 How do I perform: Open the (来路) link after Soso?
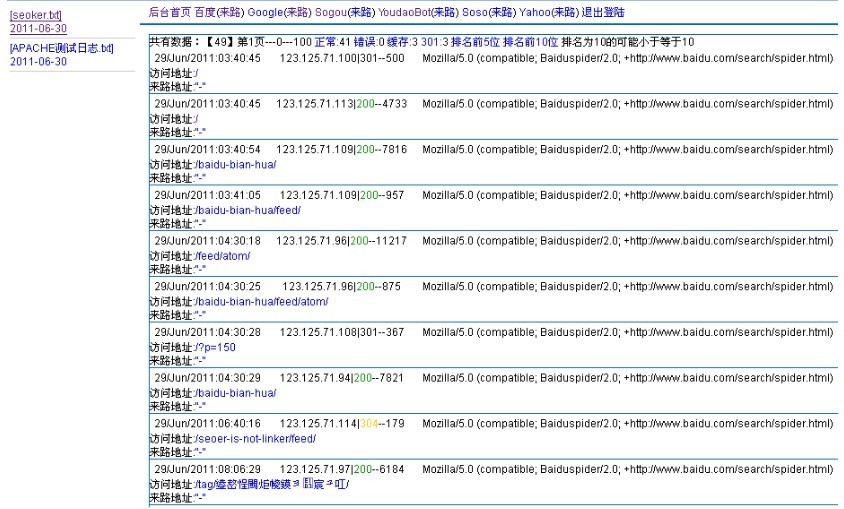click(502, 12)
